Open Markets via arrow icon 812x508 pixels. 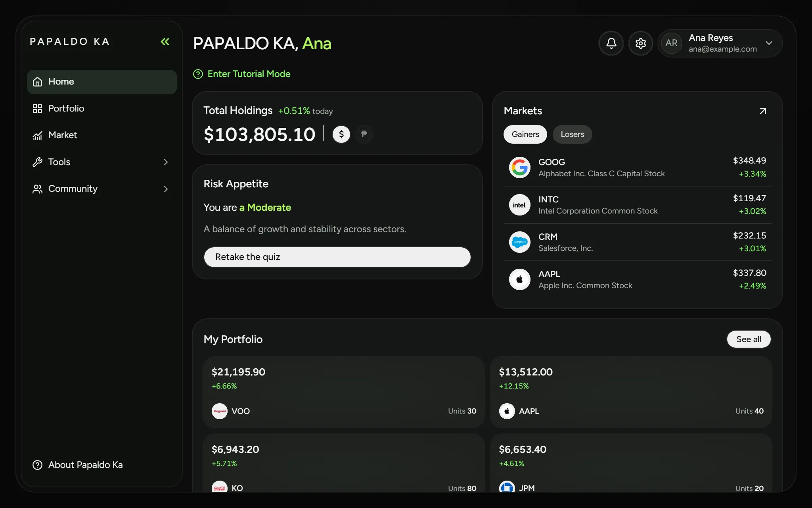coord(762,111)
